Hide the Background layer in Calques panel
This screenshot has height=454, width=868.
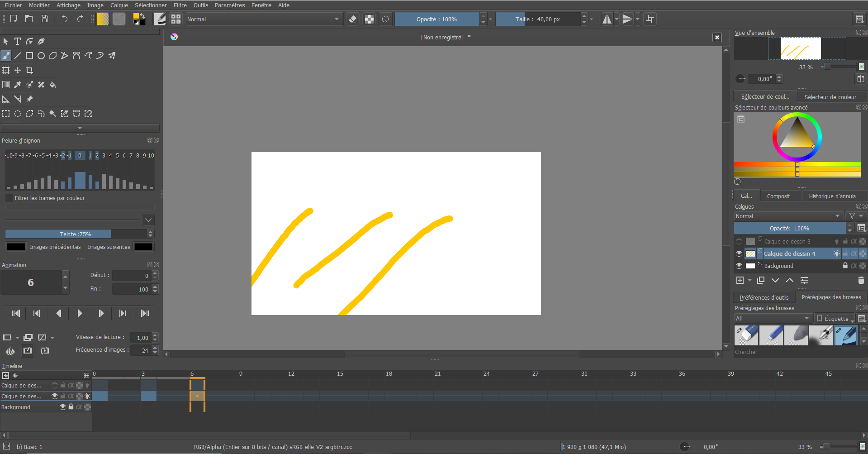pyautogui.click(x=739, y=266)
